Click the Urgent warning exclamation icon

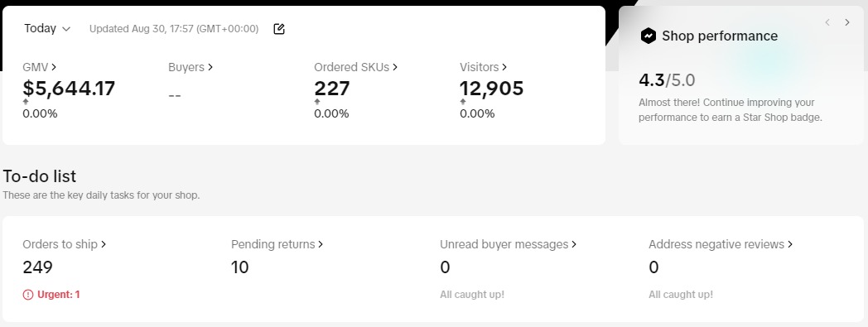tap(27, 295)
